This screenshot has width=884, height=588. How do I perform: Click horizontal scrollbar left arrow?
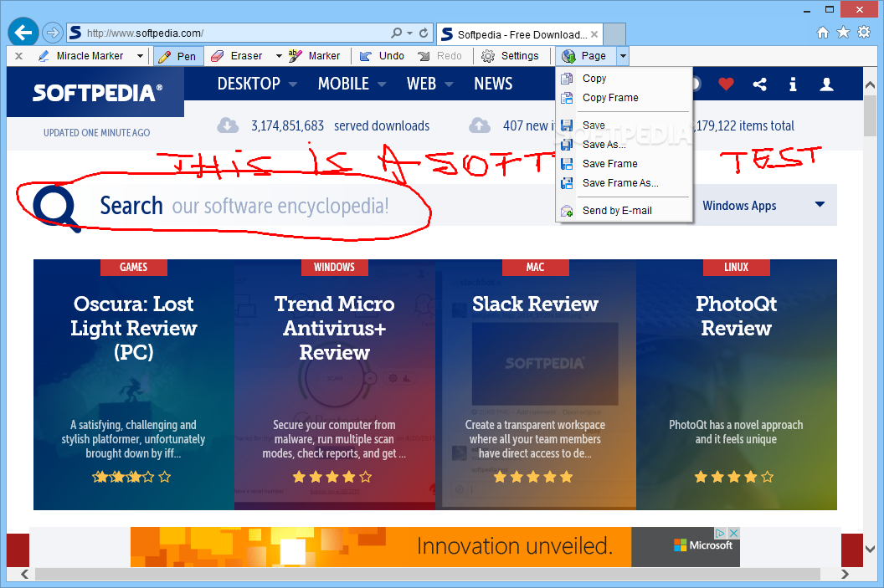pyautogui.click(x=24, y=574)
